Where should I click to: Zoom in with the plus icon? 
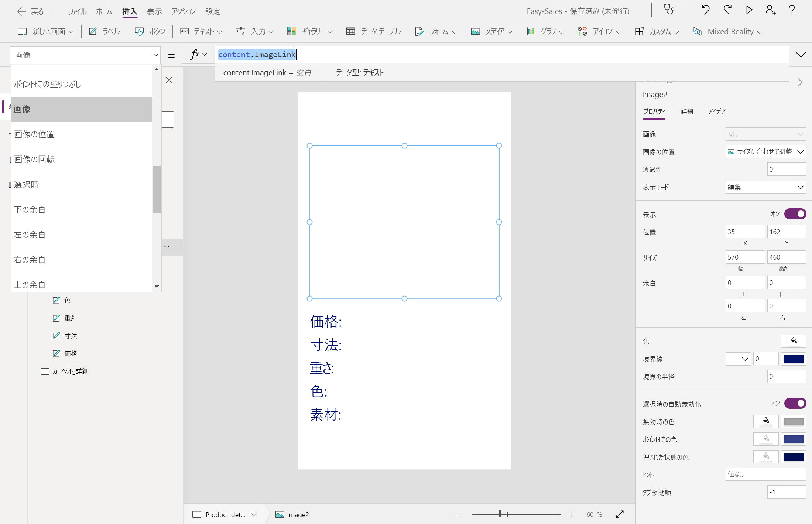(571, 514)
